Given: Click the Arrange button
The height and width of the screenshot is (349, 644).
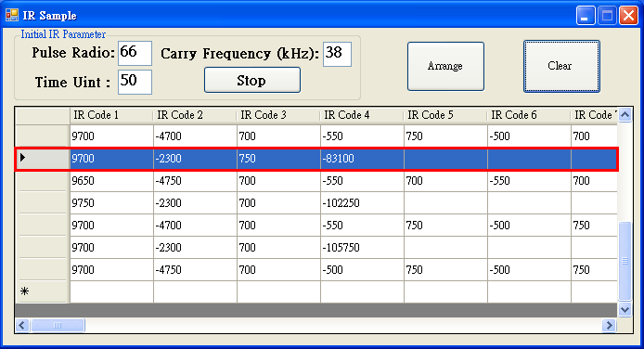Looking at the screenshot, I should coord(445,66).
